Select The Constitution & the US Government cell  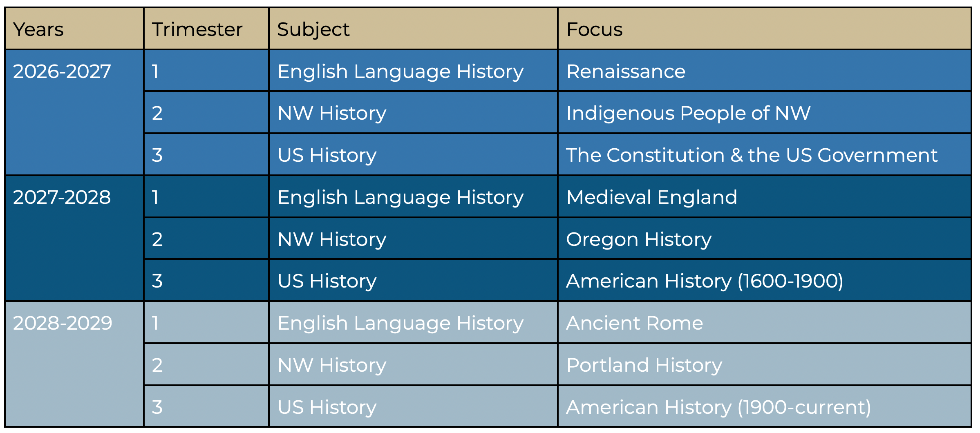coord(765,155)
